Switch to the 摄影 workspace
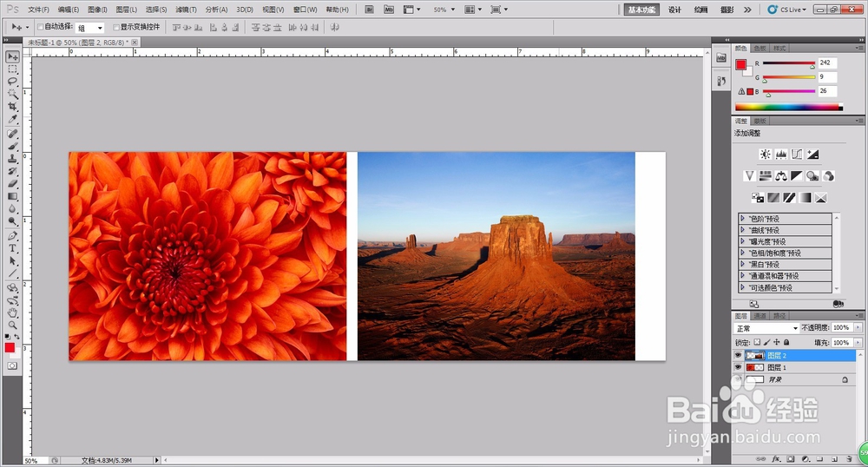The width and height of the screenshot is (868, 467). [x=727, y=10]
